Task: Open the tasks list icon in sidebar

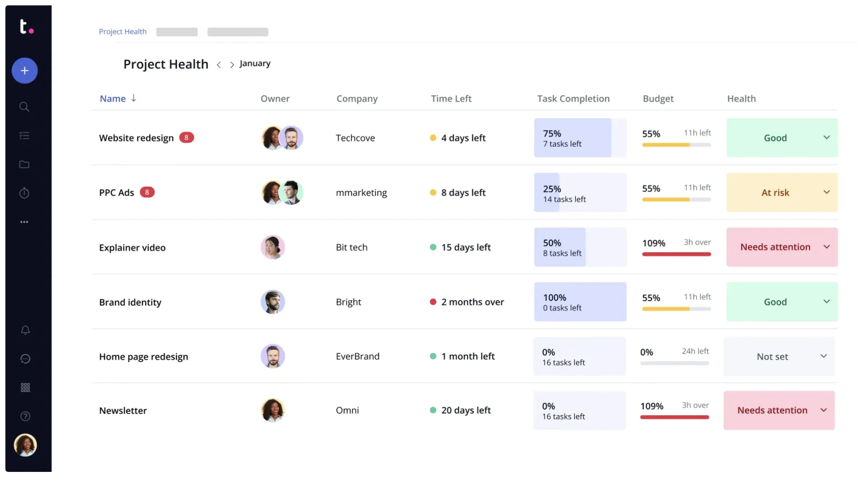Action: tap(24, 136)
